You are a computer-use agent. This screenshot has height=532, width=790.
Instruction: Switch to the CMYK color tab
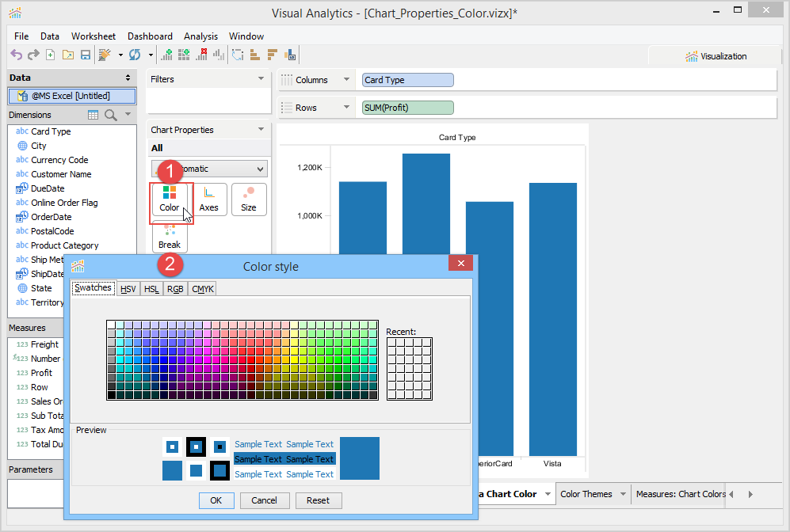202,289
